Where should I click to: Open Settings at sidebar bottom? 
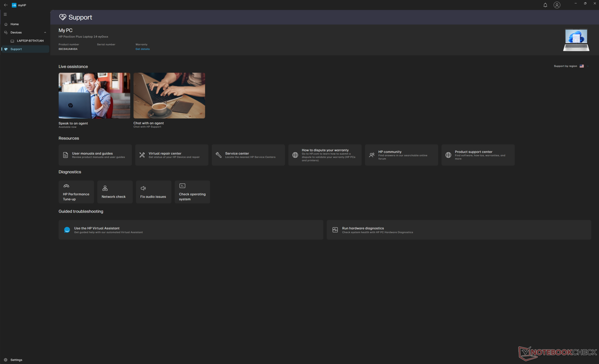[16, 360]
